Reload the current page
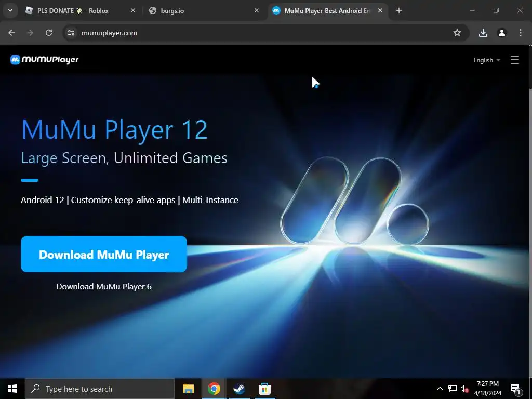 (x=49, y=33)
